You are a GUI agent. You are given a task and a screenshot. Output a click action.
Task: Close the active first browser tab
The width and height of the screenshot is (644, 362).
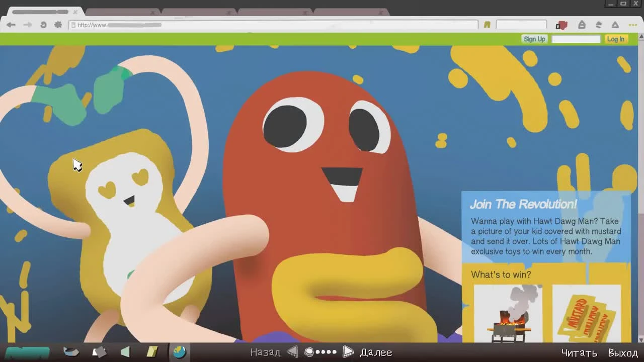[75, 12]
